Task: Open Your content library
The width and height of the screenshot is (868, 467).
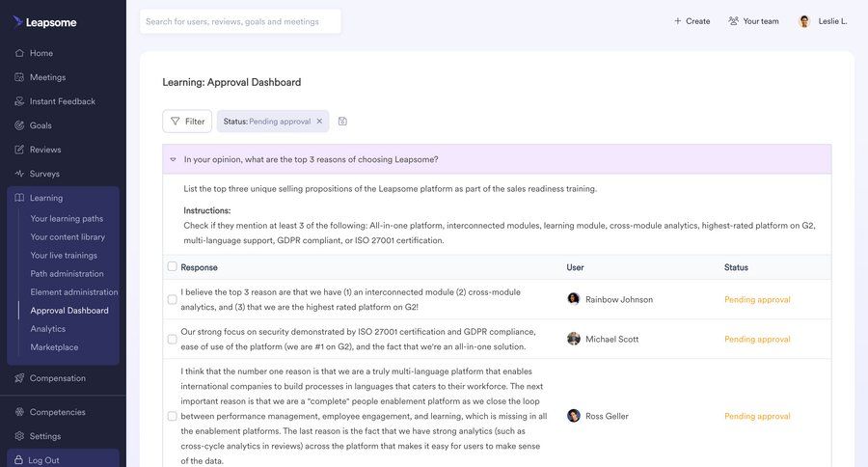Action: (68, 236)
